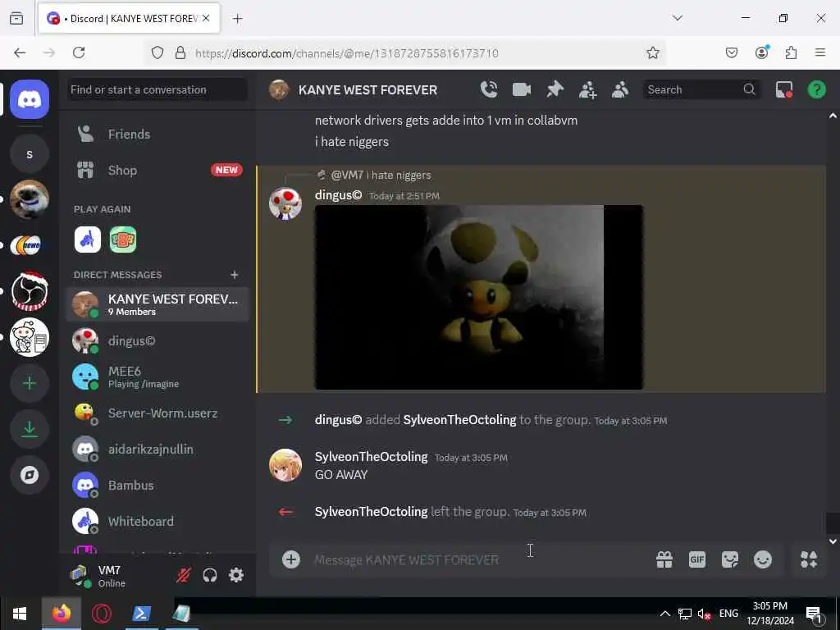Image resolution: width=840 pixels, height=630 pixels.
Task: Open Download Apps icon in sidebar
Action: point(30,429)
